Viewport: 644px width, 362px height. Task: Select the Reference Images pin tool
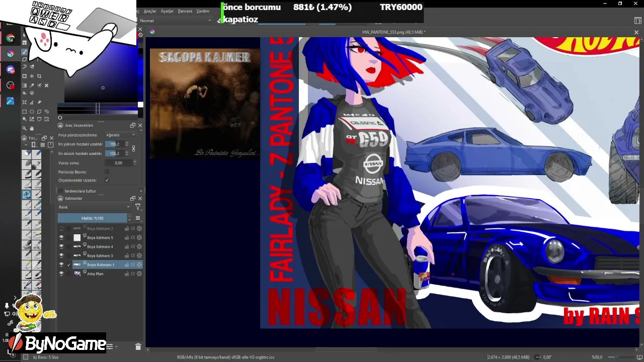click(39, 102)
